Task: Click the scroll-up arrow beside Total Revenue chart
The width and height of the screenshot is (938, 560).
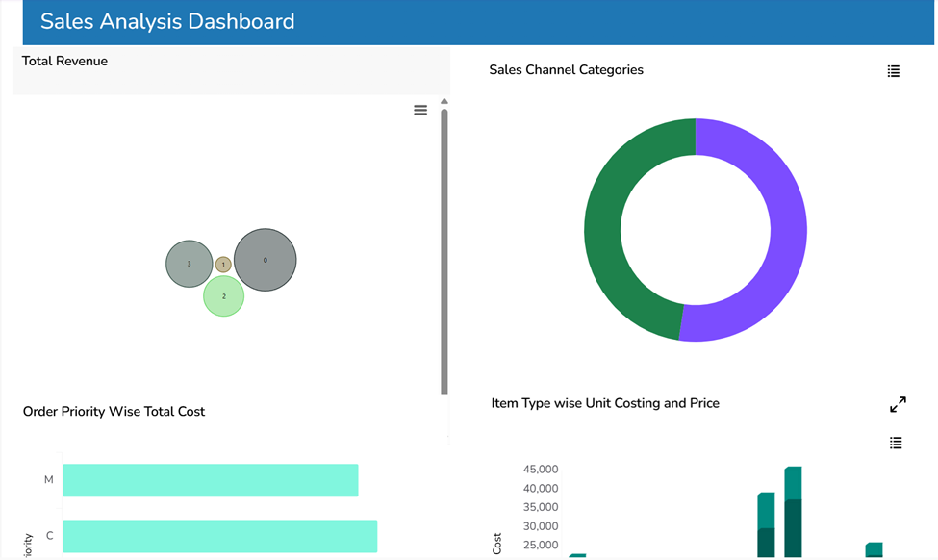Action: [x=444, y=101]
